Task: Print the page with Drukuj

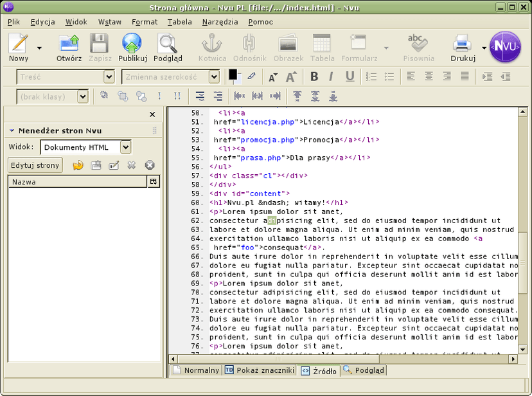Action: pyautogui.click(x=463, y=48)
